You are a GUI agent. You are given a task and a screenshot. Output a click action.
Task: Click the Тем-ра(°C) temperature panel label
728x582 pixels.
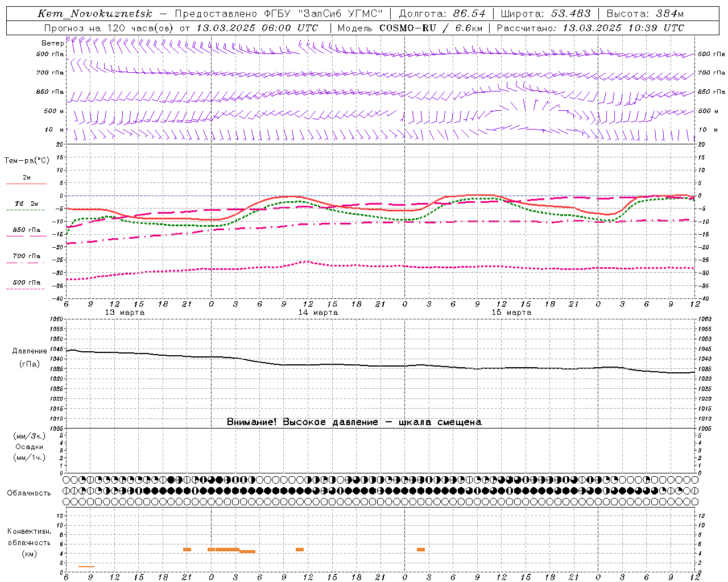pos(27,161)
